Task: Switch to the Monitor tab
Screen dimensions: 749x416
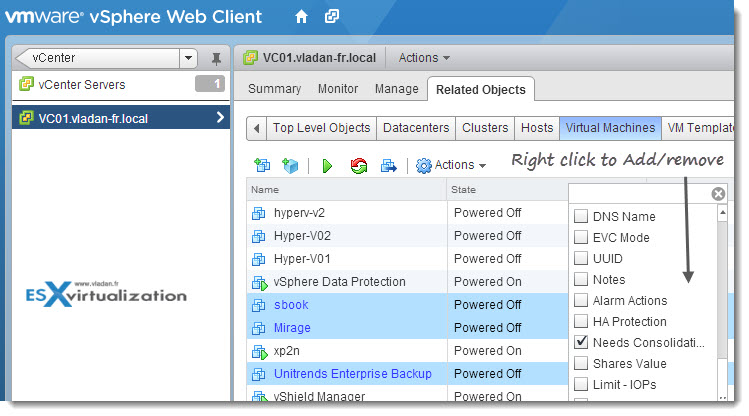Action: pyautogui.click(x=338, y=89)
